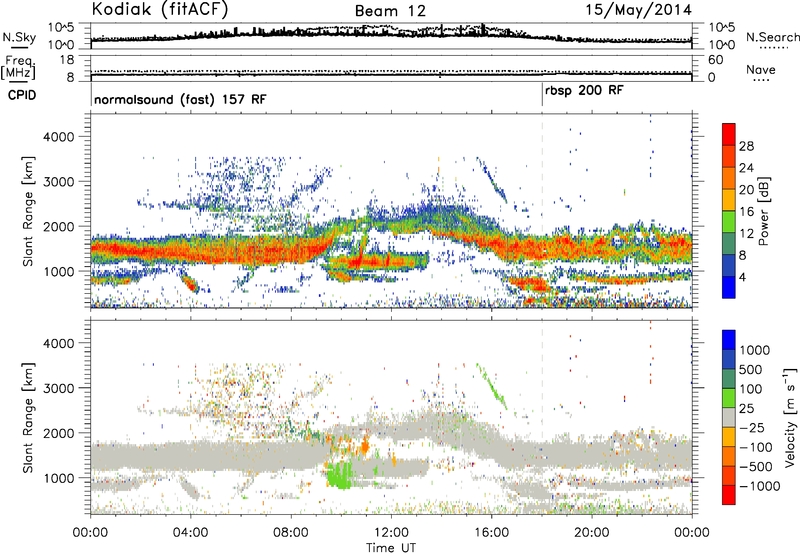
Task: Click the 'Kodiak (fitACF)' title text
Action: pyautogui.click(x=160, y=10)
